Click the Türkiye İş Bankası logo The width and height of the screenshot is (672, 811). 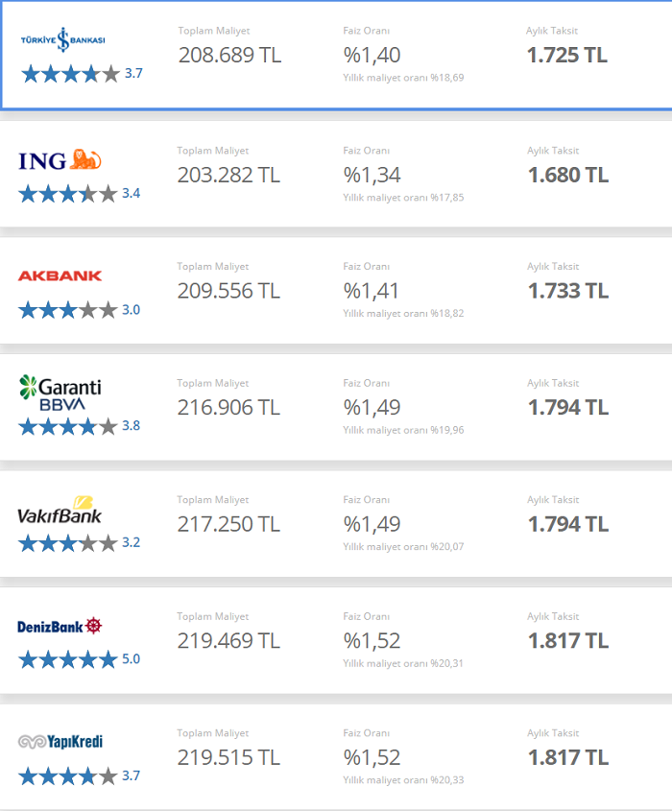(x=63, y=40)
